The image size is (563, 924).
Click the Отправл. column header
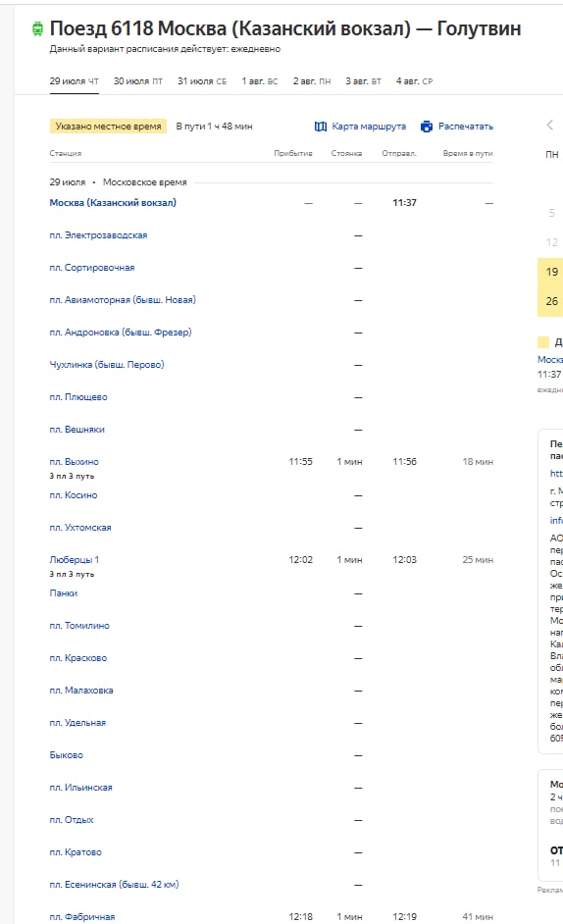coord(399,153)
